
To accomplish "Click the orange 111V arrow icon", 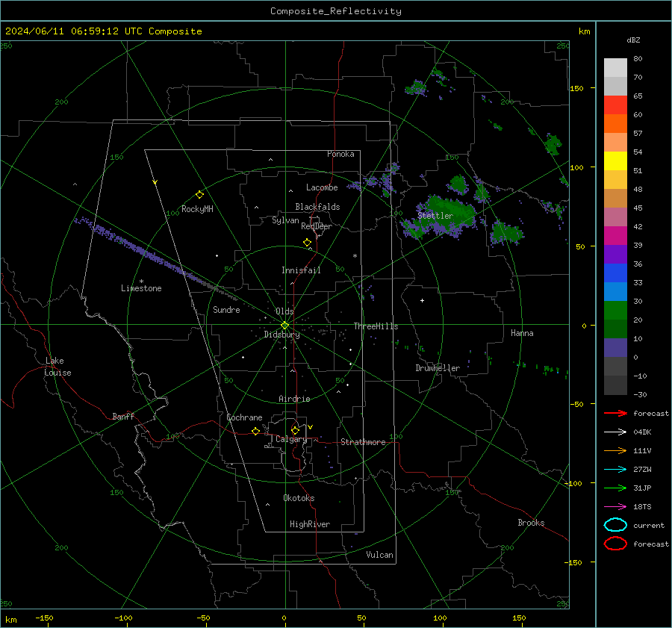I will [x=615, y=450].
